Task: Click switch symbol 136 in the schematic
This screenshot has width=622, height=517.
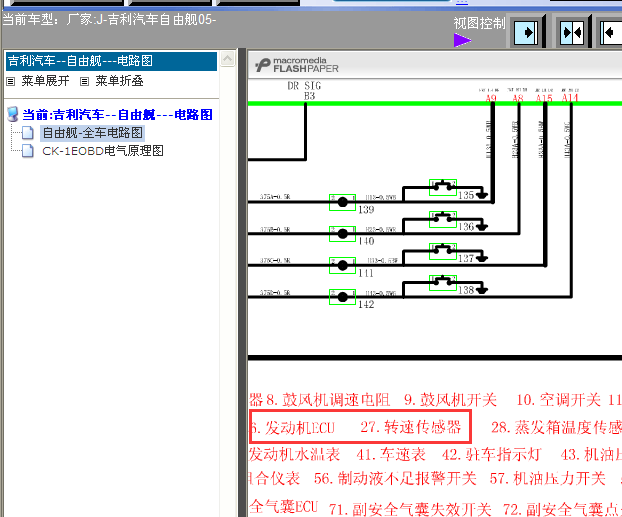Action: coord(443,219)
